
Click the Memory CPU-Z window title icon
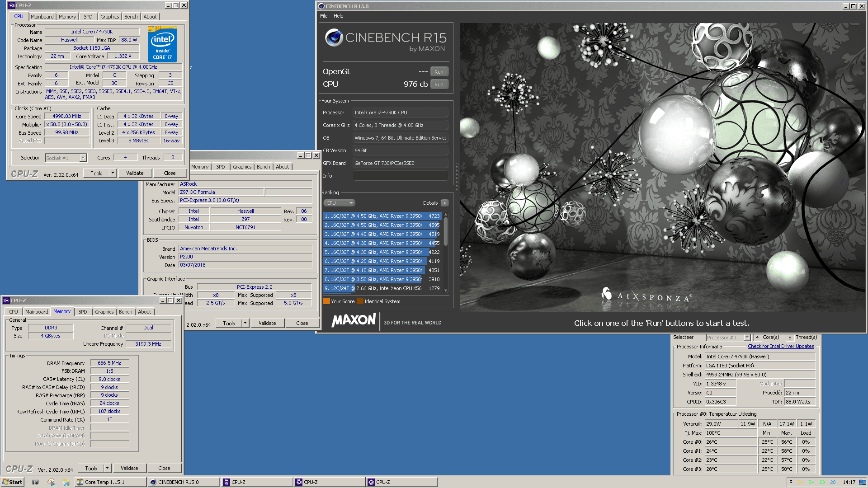[6, 300]
